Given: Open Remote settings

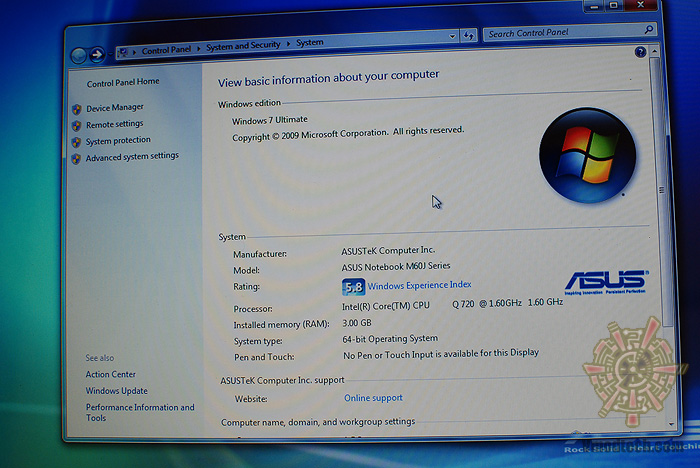Looking at the screenshot, I should click(x=115, y=124).
